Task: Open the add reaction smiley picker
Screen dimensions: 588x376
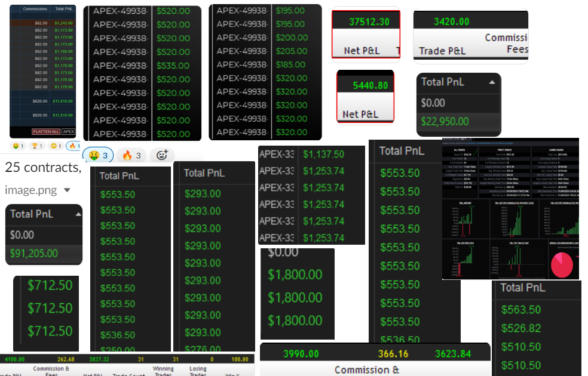Action: pos(161,156)
